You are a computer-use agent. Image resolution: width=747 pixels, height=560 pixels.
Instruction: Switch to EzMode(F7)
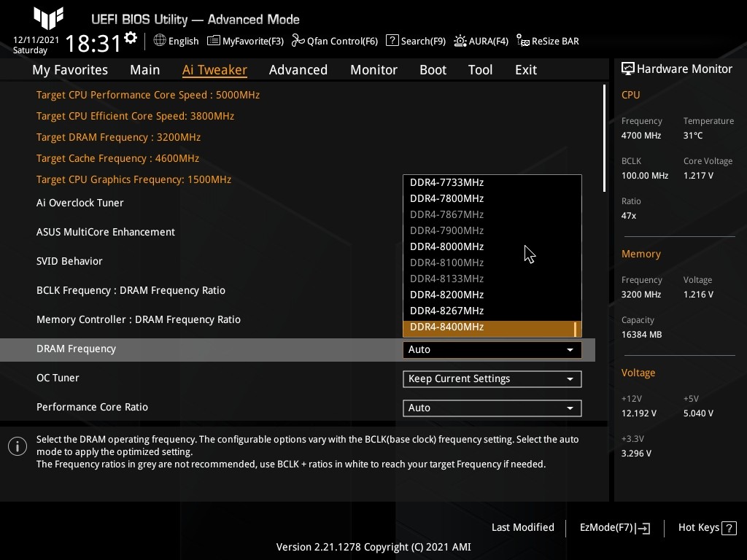[x=614, y=527]
